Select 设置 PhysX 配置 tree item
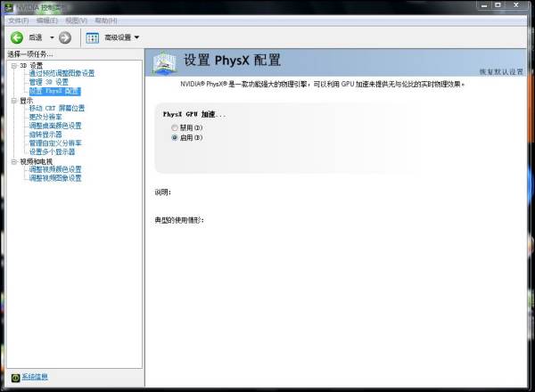535x392 pixels. pyautogui.click(x=55, y=91)
